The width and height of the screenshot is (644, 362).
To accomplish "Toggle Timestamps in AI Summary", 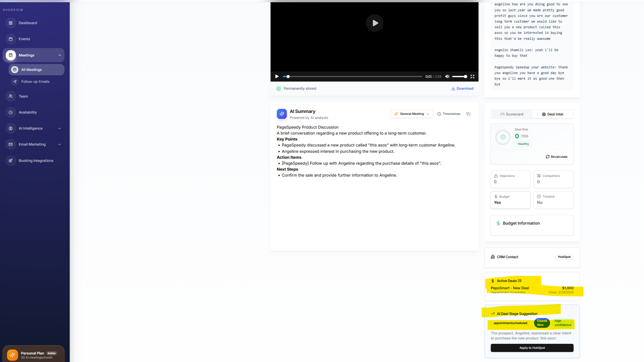I will click(x=449, y=114).
